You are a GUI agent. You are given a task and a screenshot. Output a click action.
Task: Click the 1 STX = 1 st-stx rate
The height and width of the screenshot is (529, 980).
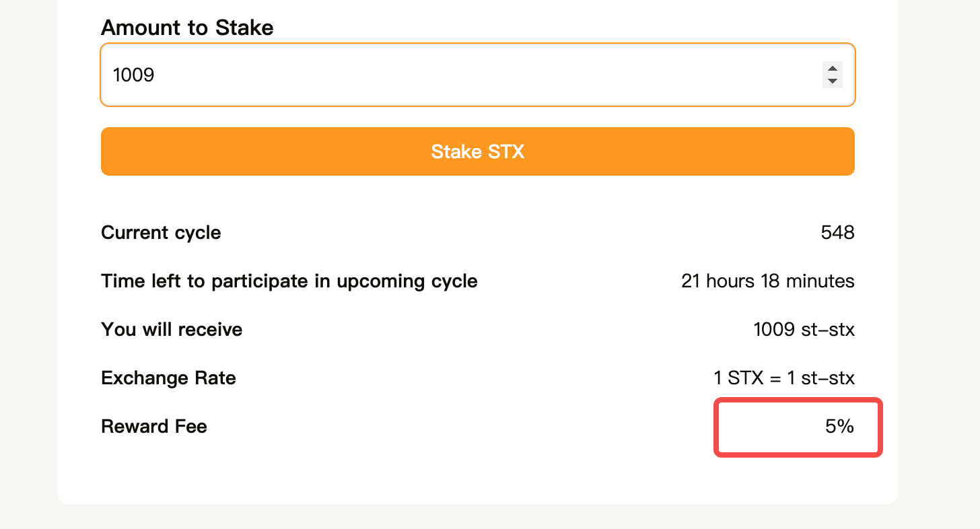(784, 378)
